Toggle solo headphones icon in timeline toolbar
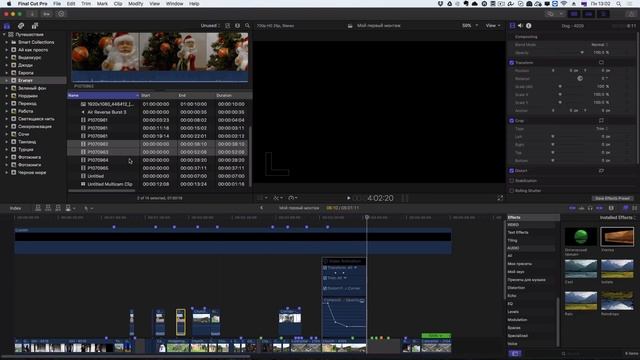This screenshot has height=360, width=640. pyautogui.click(x=590, y=208)
